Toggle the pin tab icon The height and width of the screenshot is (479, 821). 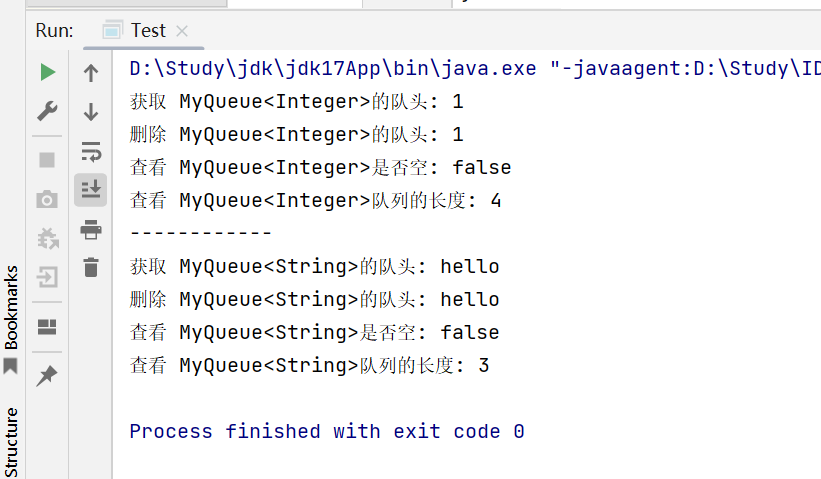pyautogui.click(x=47, y=376)
